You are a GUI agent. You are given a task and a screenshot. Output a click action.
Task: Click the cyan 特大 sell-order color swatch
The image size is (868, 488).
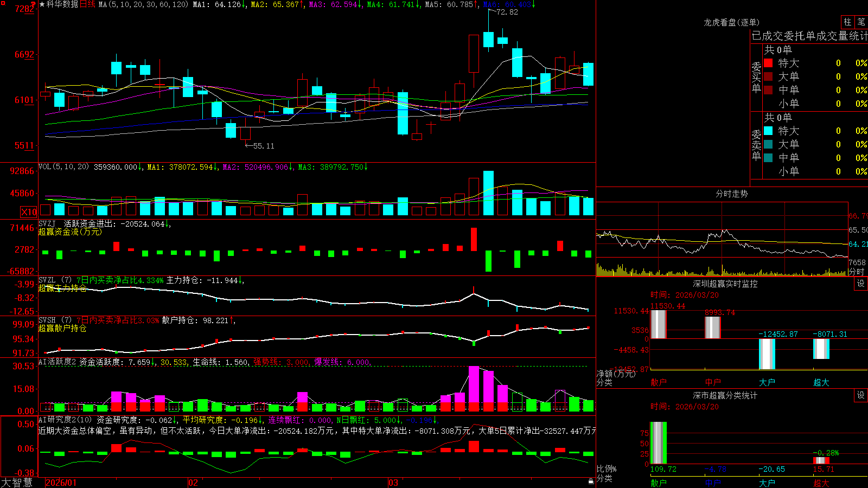pyautogui.click(x=768, y=131)
